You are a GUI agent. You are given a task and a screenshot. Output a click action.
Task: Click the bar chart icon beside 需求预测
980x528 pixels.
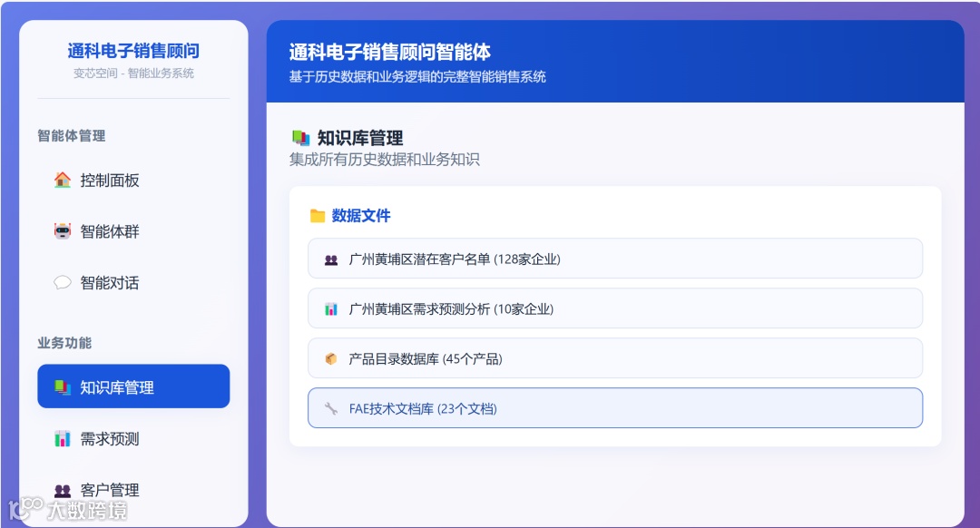(63, 439)
